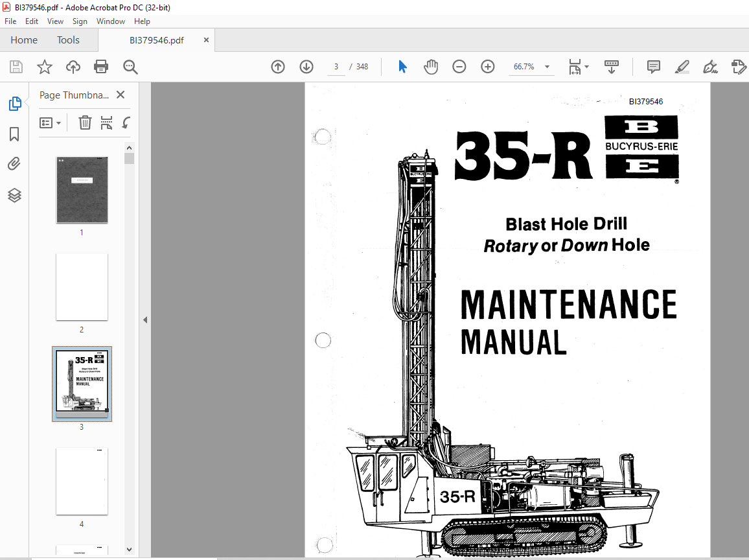Open the View menu
Viewport: 749px width, 560px height.
tap(55, 21)
